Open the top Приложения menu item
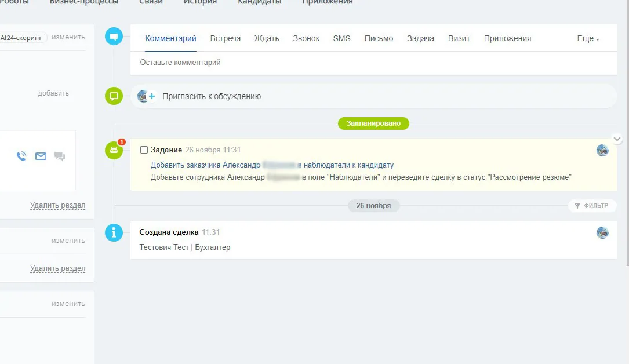 coord(328,2)
